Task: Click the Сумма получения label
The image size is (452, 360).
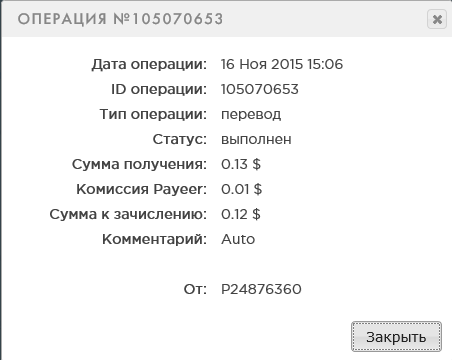Action: point(139,164)
